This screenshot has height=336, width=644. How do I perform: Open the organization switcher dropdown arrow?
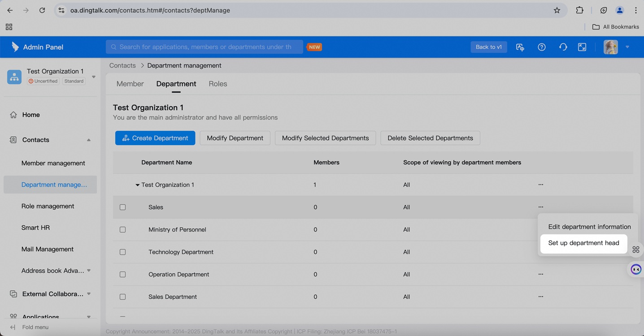pyautogui.click(x=94, y=77)
